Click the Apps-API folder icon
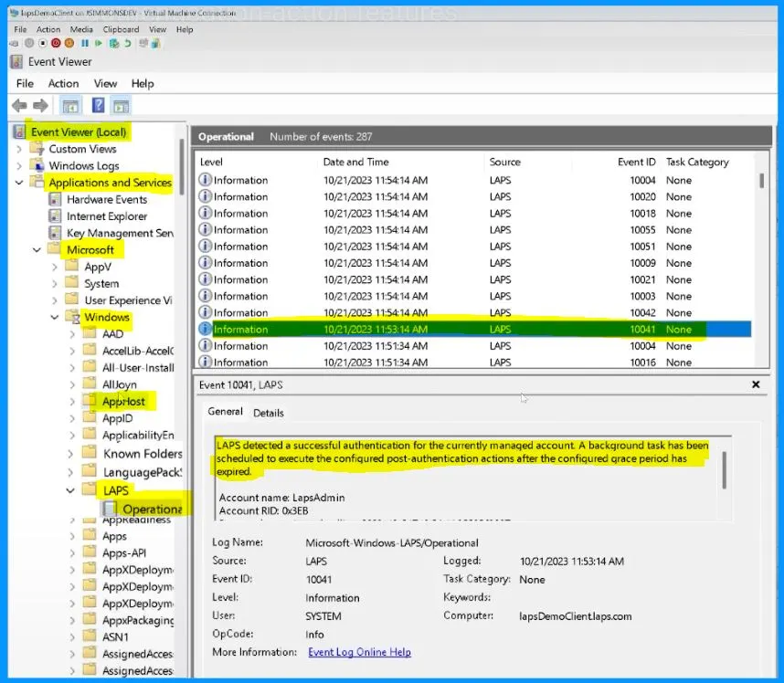Image resolution: width=784 pixels, height=683 pixels. [x=90, y=552]
